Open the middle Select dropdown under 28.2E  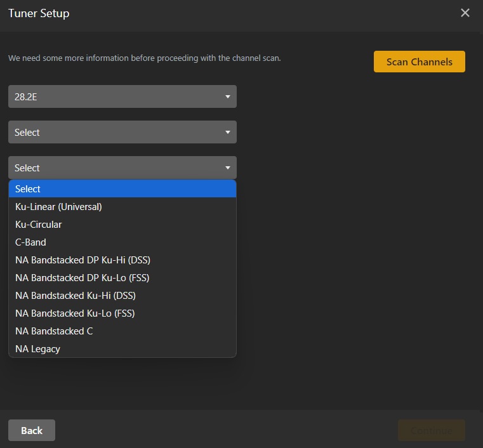(x=122, y=133)
